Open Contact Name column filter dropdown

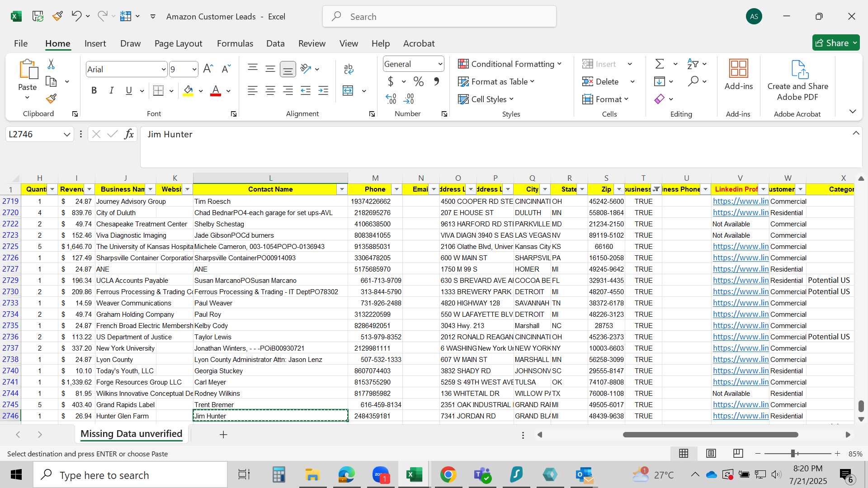(x=342, y=189)
